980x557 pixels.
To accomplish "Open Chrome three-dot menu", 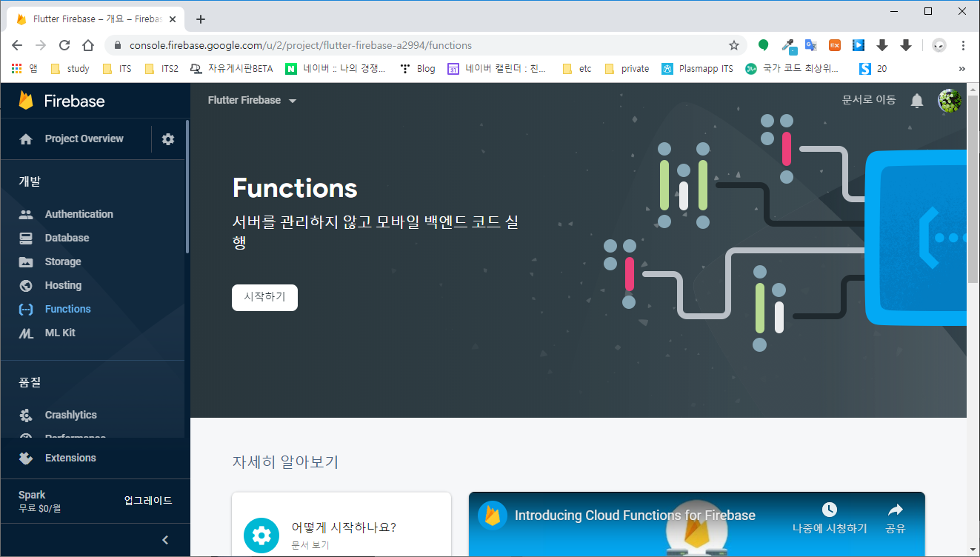I will click(x=963, y=45).
